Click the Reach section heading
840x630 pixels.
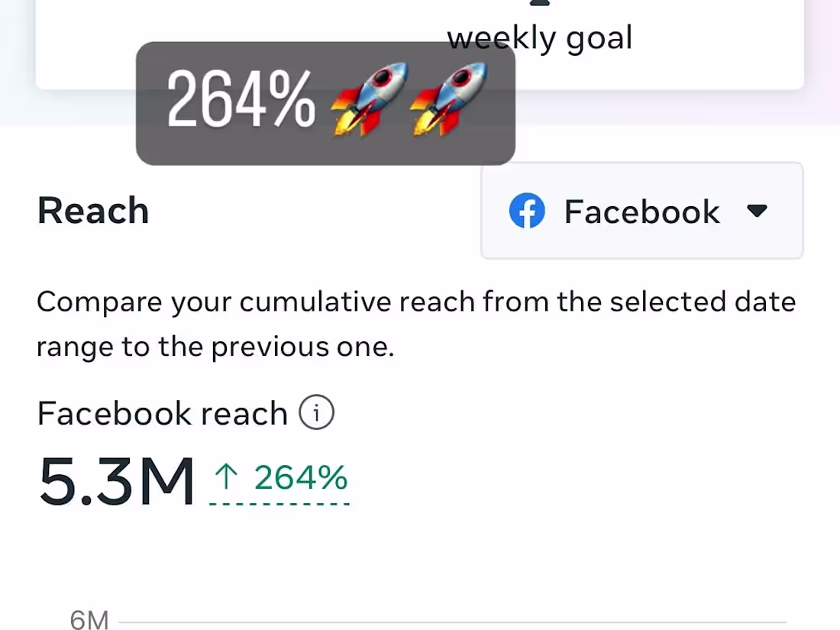click(x=92, y=211)
